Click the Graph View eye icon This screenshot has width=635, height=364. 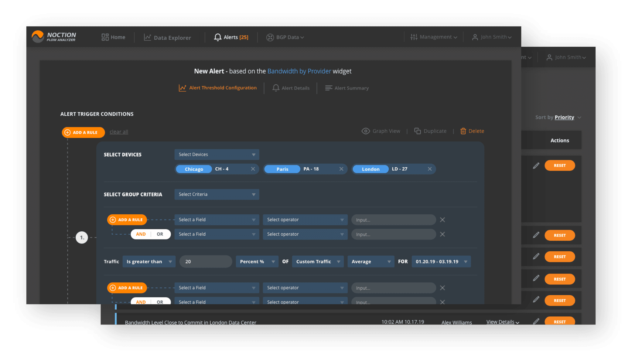coord(366,131)
